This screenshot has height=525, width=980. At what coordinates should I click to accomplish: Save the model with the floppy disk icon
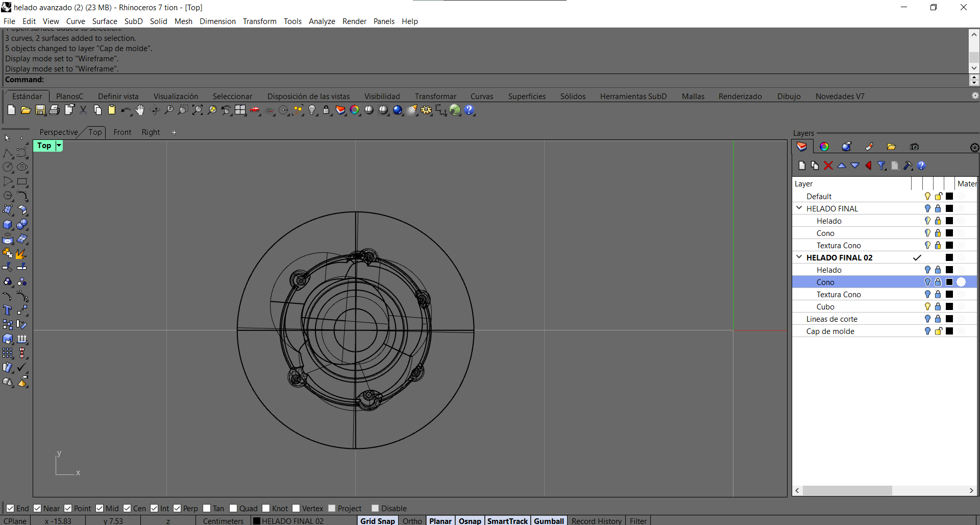(x=40, y=110)
